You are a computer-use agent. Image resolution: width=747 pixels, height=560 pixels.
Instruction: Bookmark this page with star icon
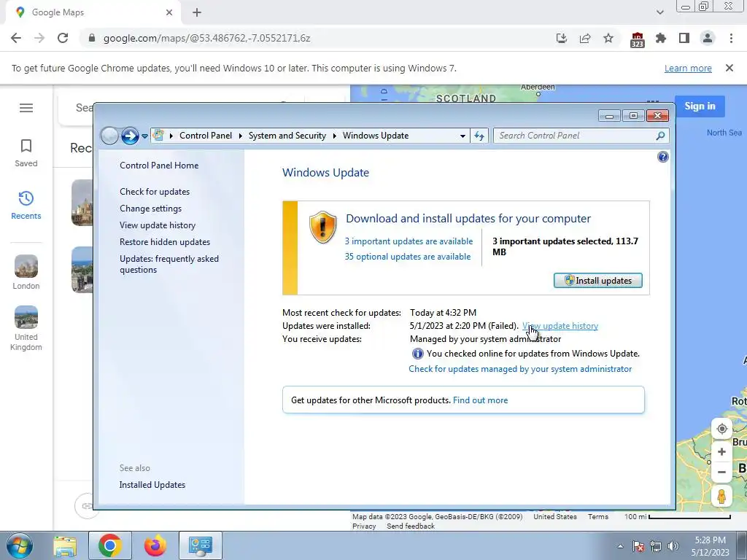[x=608, y=38]
